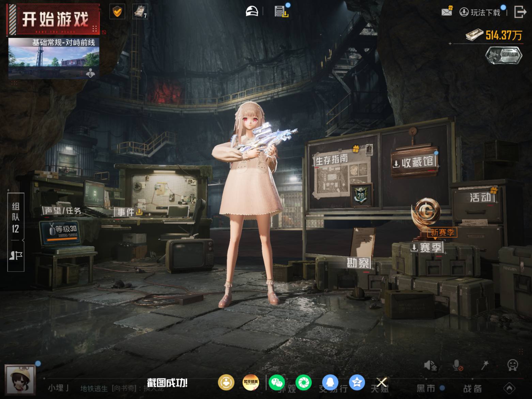Share screenshot to WeChat

coord(277,382)
